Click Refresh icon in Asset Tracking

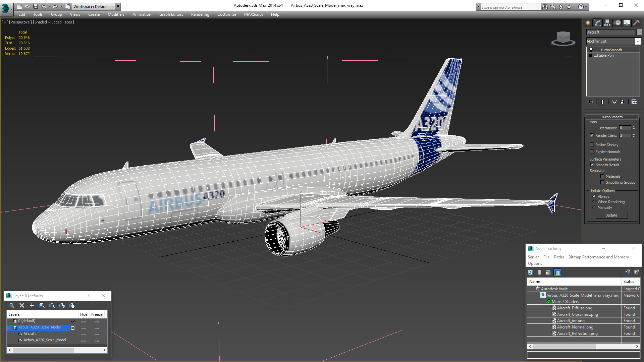pyautogui.click(x=530, y=273)
